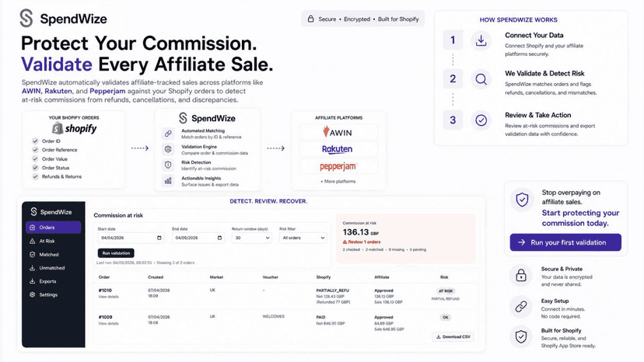Open the Exports sidebar section
Image resolution: width=644 pixels, height=362 pixels.
click(54, 281)
